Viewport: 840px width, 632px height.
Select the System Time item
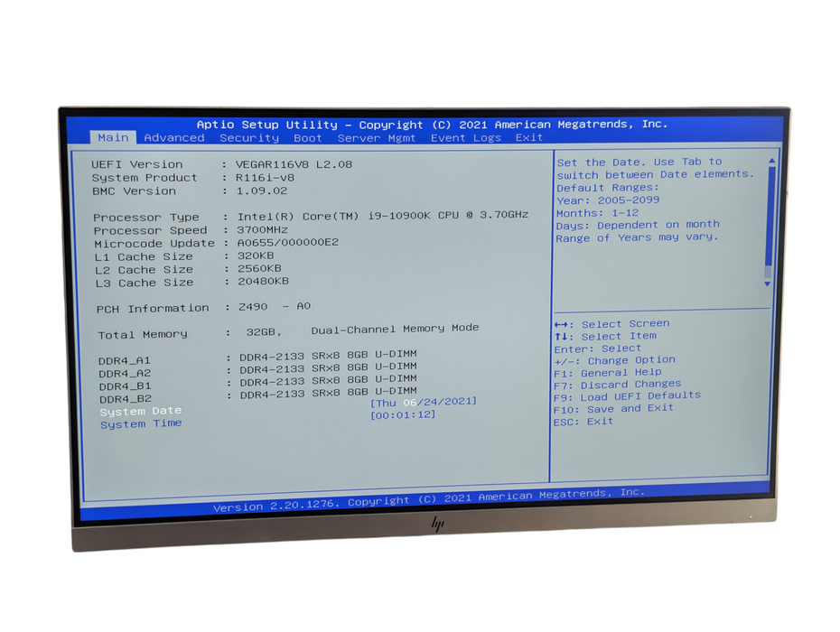141,423
